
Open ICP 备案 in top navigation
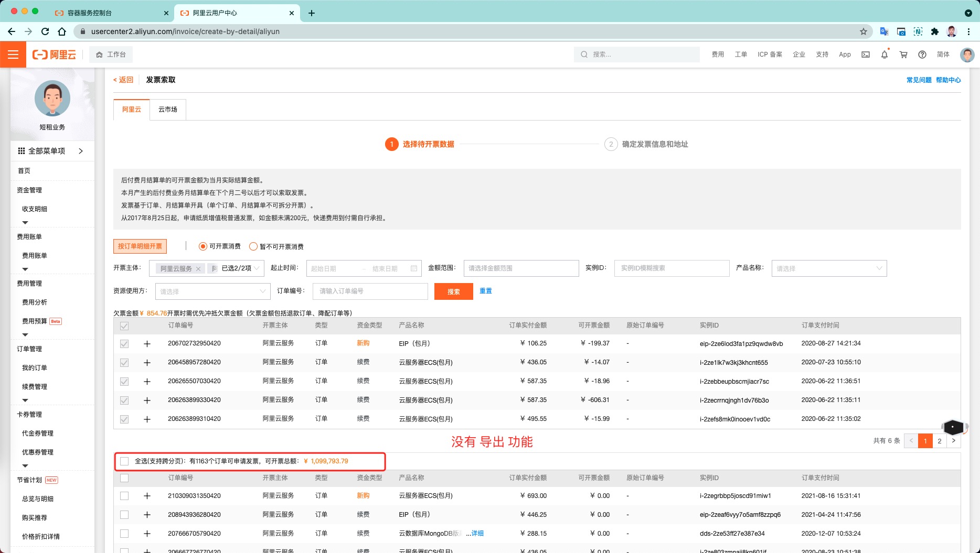pyautogui.click(x=770, y=55)
